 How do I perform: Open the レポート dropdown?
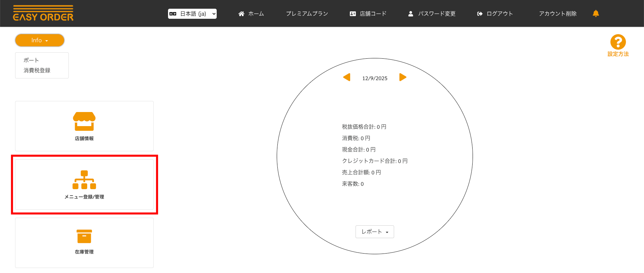click(x=375, y=232)
